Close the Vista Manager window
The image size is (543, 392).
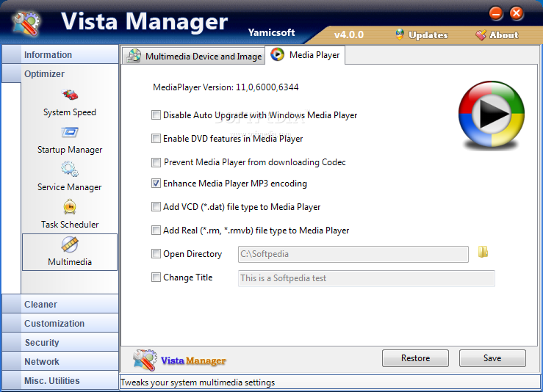(x=517, y=13)
